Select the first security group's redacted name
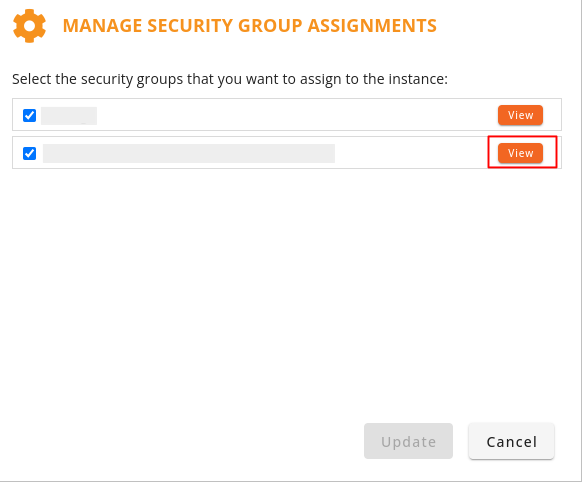The image size is (585, 482). point(69,116)
